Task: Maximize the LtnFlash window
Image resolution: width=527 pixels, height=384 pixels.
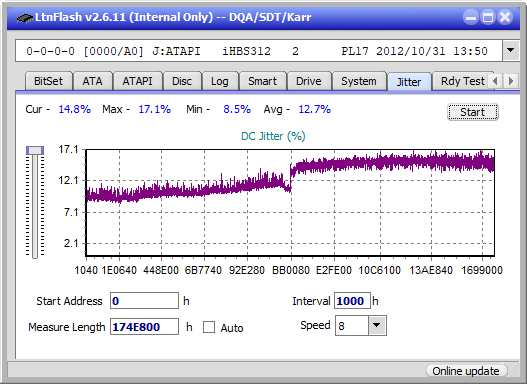Action: point(488,17)
